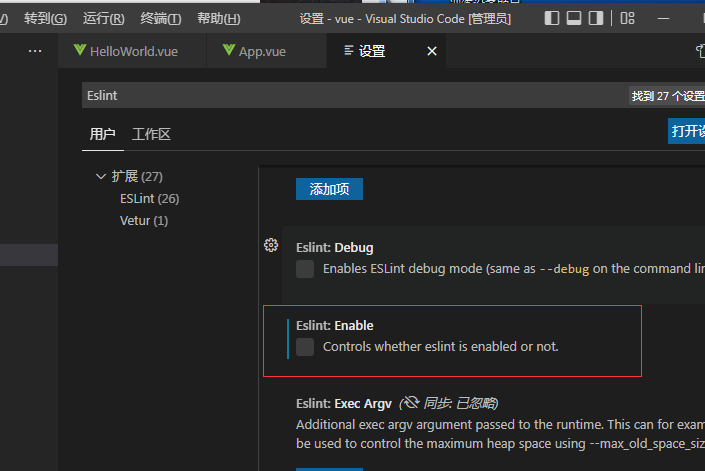Enable the Eslint Enable checkbox

(305, 347)
